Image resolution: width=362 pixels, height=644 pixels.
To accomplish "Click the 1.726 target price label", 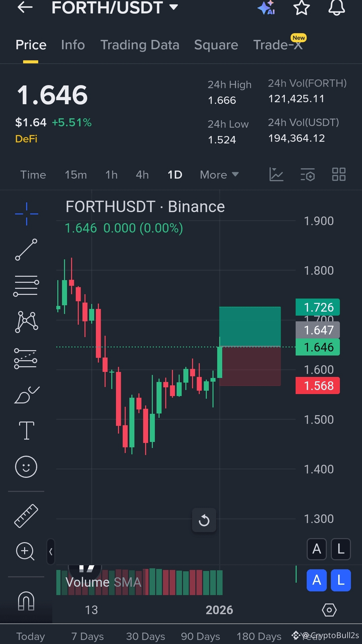I will (x=318, y=307).
